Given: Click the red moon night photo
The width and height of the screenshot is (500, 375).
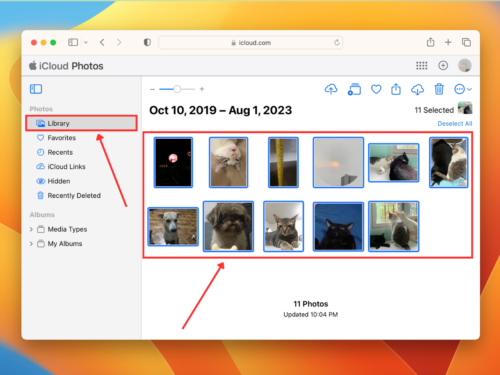Looking at the screenshot, I should coord(173,163).
